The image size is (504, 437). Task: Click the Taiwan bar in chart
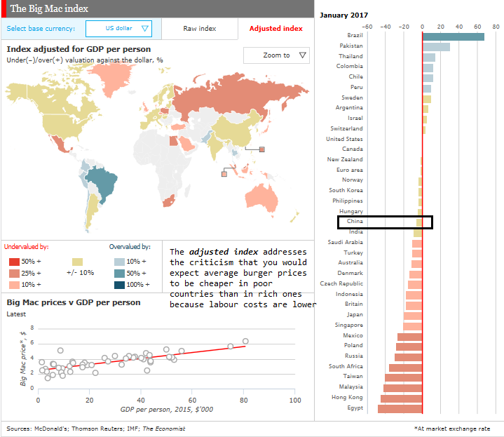pyautogui.click(x=403, y=377)
